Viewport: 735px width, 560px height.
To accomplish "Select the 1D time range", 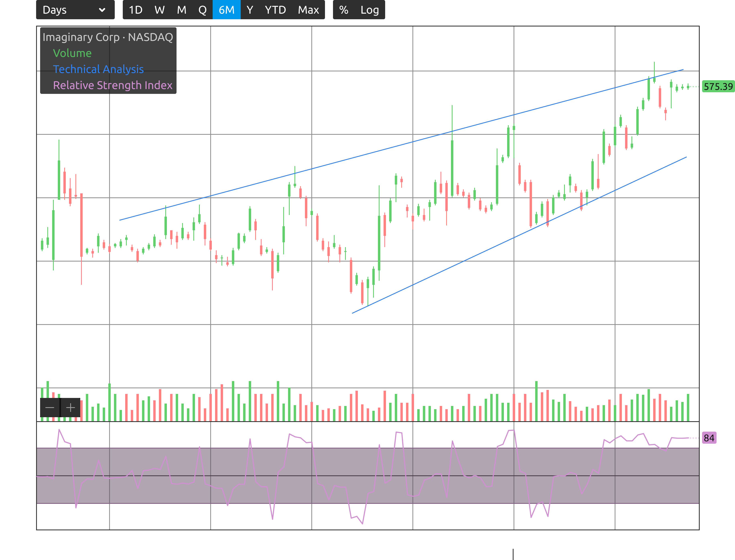I will (x=135, y=10).
